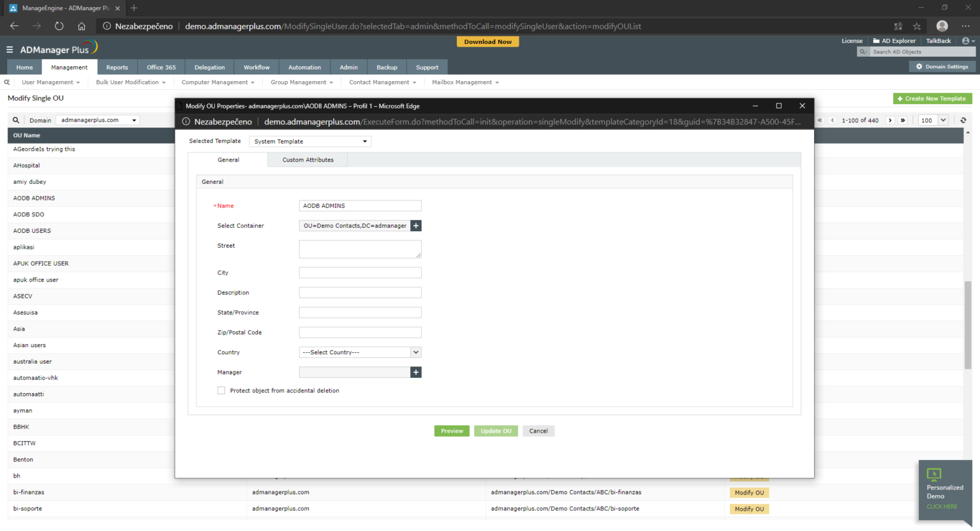Open the Personalized Demo widget
The height and width of the screenshot is (531, 980).
click(944, 489)
